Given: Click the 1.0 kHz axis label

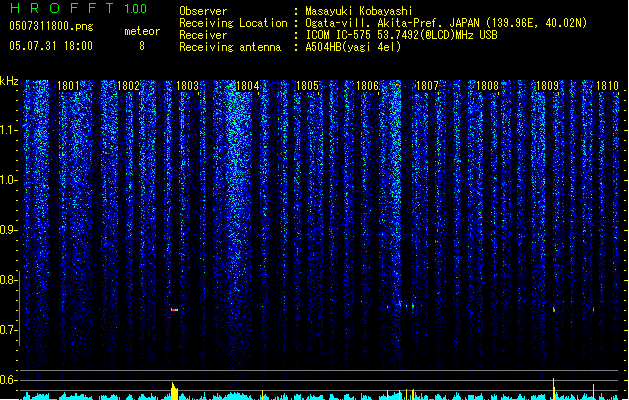Looking at the screenshot, I should coord(8,180).
